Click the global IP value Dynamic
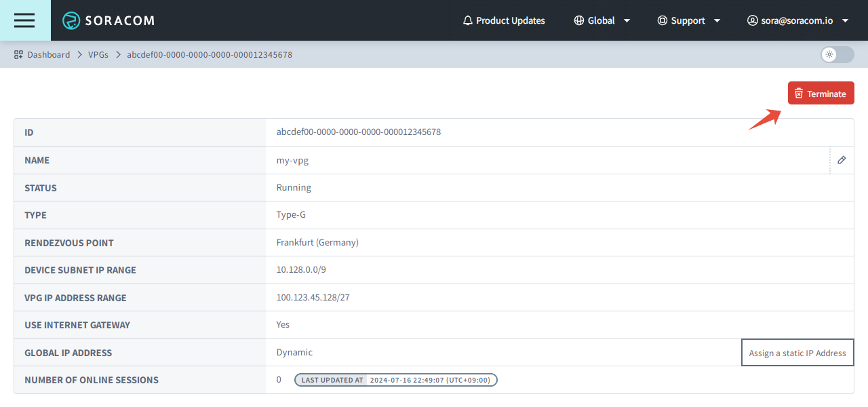The height and width of the screenshot is (407, 868). pos(294,352)
